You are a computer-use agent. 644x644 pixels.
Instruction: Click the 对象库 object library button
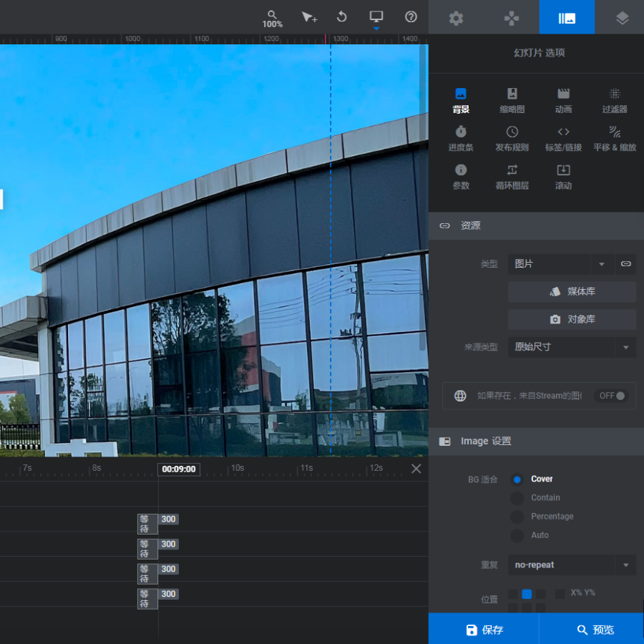click(x=572, y=320)
